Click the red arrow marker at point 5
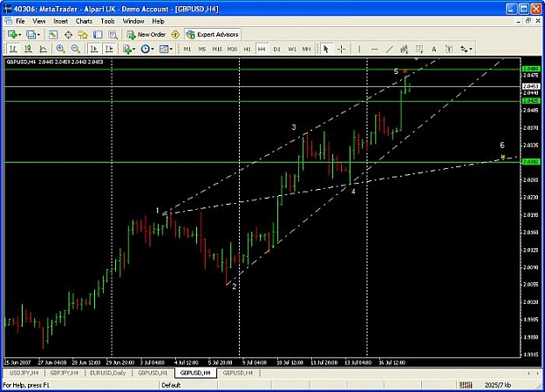Image resolution: width=545 pixels, height=392 pixels. (405, 71)
